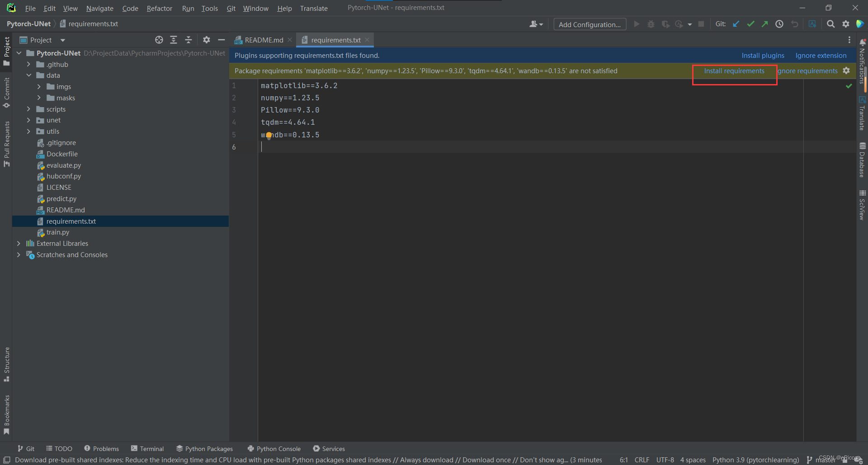Hide the Project tool window
The width and height of the screenshot is (868, 465).
[222, 40]
